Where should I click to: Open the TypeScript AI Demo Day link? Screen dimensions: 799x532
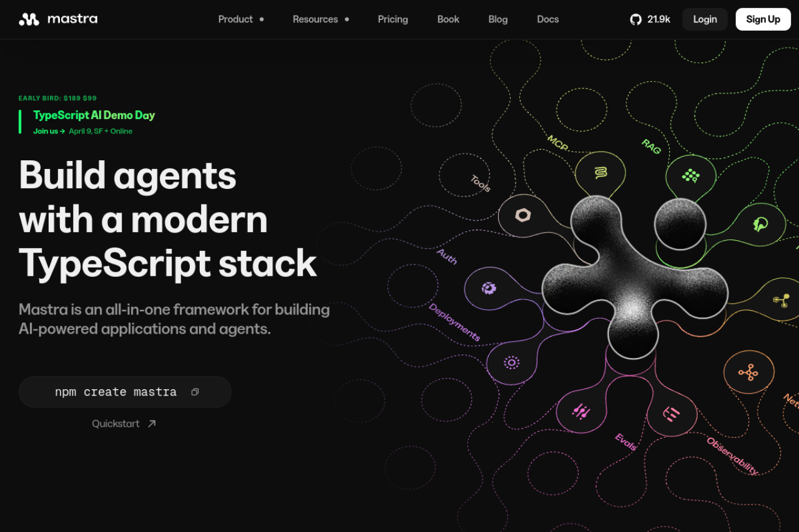point(94,115)
